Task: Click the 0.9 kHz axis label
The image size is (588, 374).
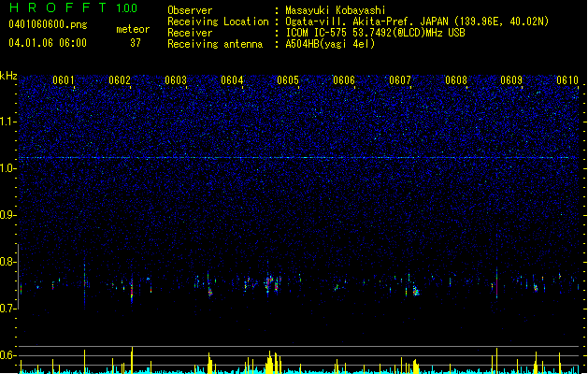Action: [7, 214]
